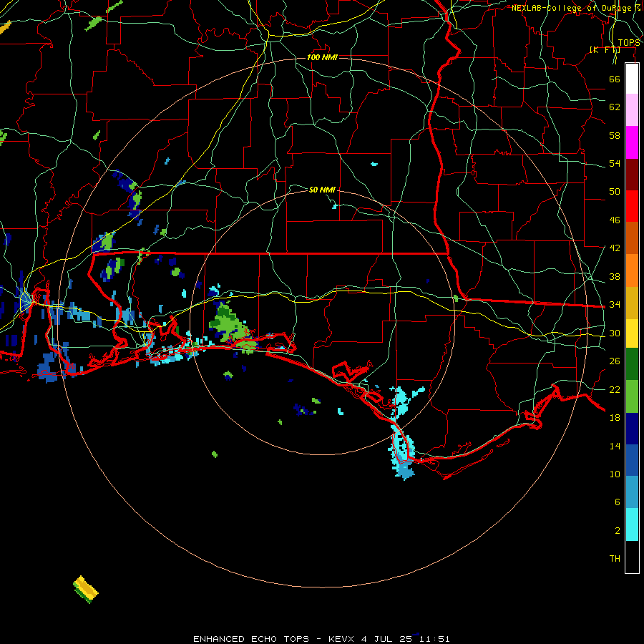Image resolution: width=644 pixels, height=644 pixels.
Task: Click the light green legend swatch
Action: (x=632, y=396)
